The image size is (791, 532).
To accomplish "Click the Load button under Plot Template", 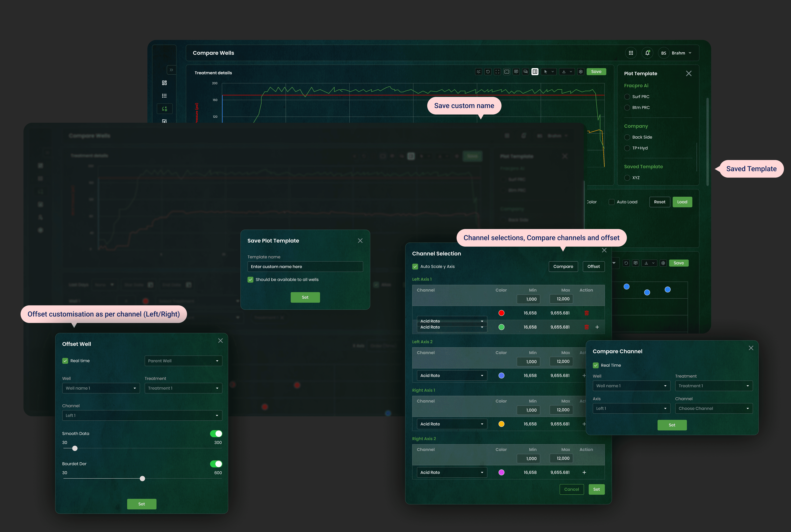I will pyautogui.click(x=682, y=202).
